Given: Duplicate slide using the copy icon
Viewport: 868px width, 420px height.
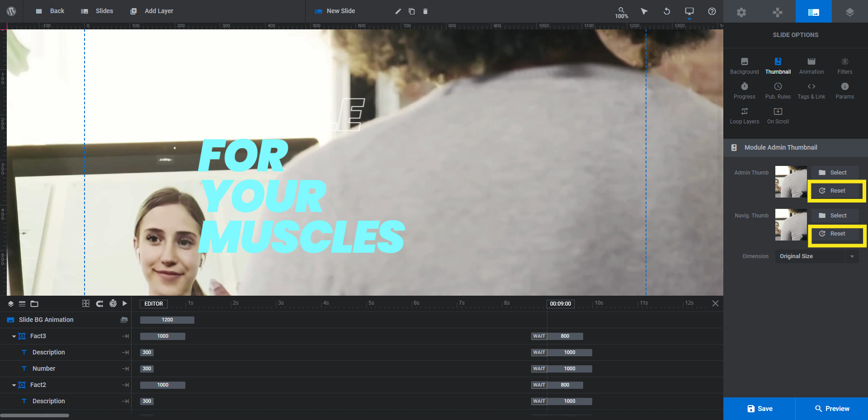Looking at the screenshot, I should [412, 11].
